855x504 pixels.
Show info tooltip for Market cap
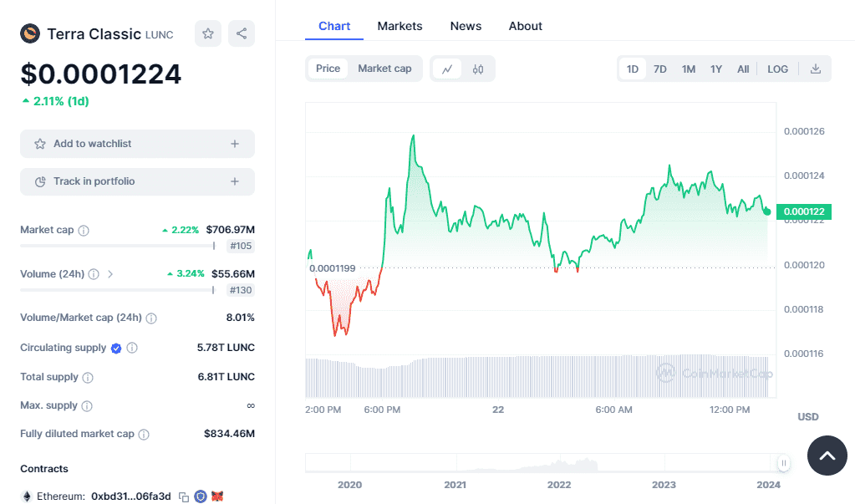coord(84,230)
